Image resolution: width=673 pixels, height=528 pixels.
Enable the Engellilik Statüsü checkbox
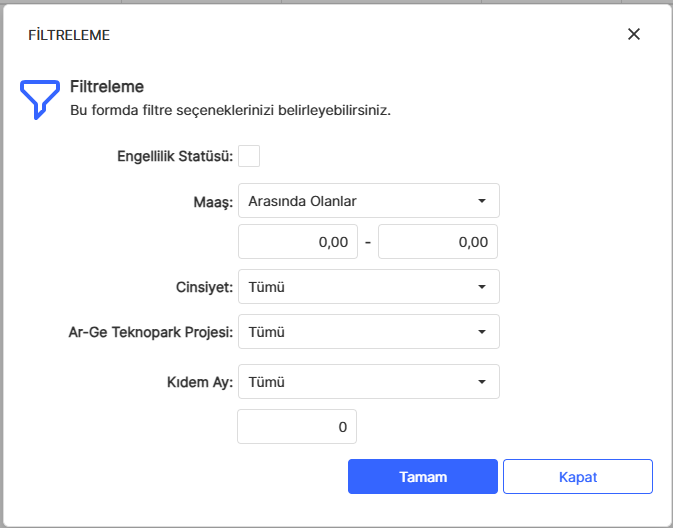249,156
